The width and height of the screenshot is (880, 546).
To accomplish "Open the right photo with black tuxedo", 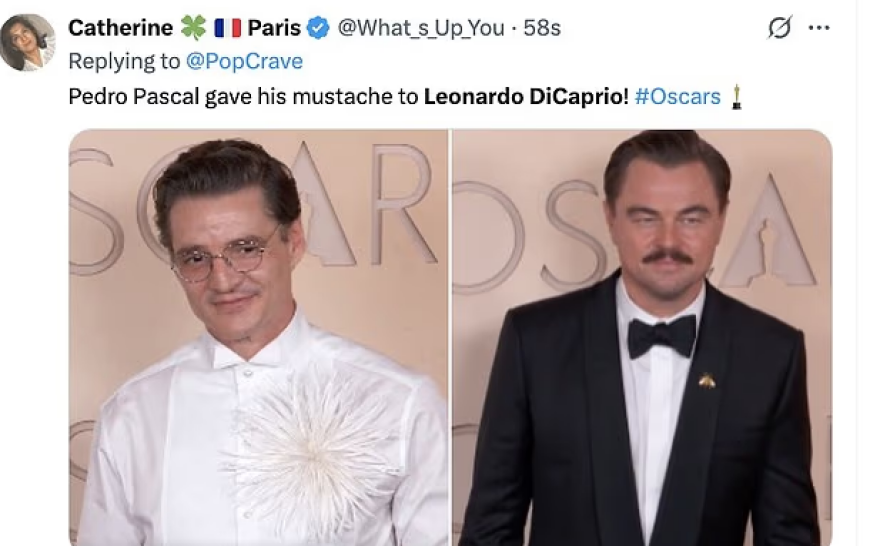I will [x=642, y=337].
